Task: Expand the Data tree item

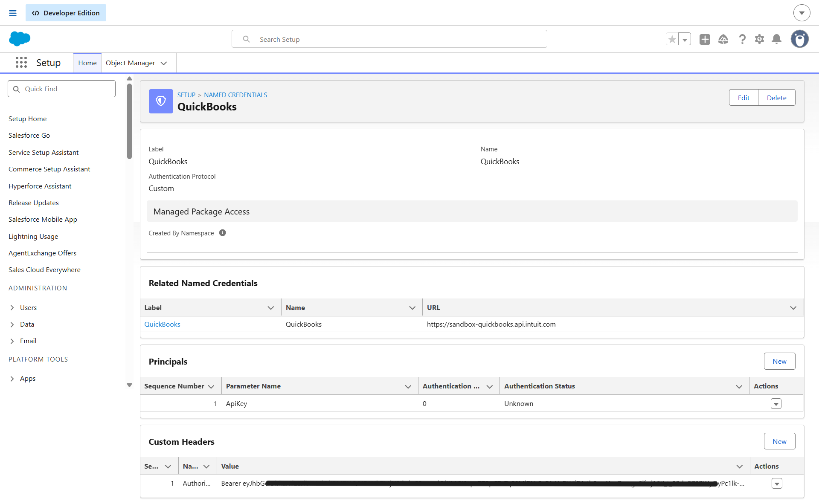Action: [x=12, y=324]
